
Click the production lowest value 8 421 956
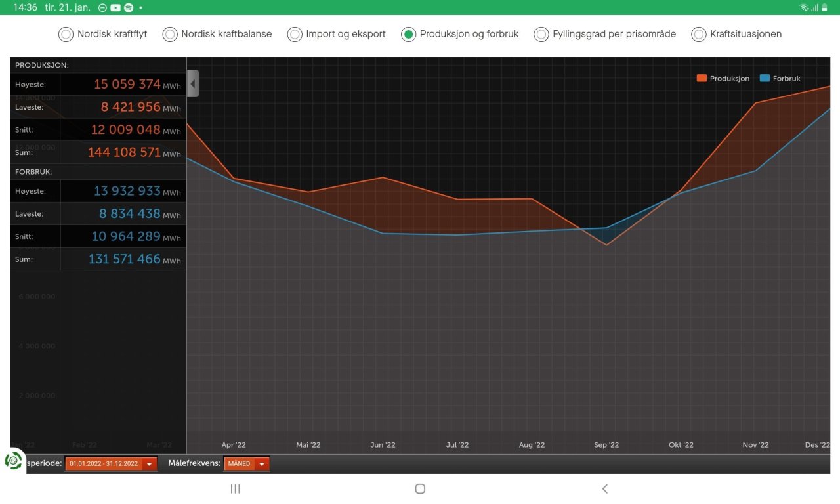click(x=131, y=107)
